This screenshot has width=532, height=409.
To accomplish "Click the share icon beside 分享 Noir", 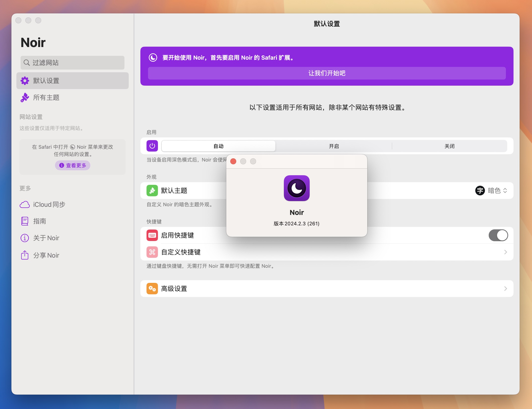I will click(25, 255).
